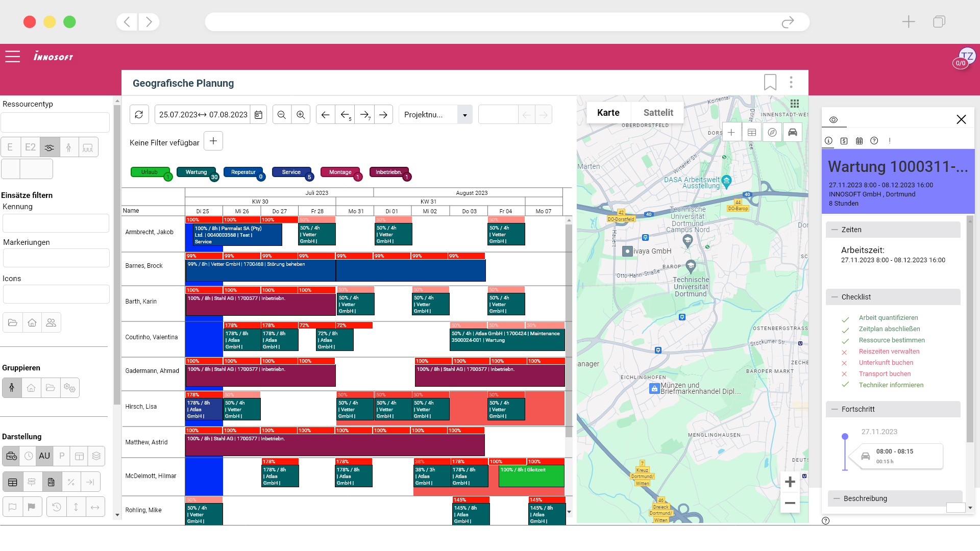
Task: Click the blue Service legend badge
Action: pos(291,172)
